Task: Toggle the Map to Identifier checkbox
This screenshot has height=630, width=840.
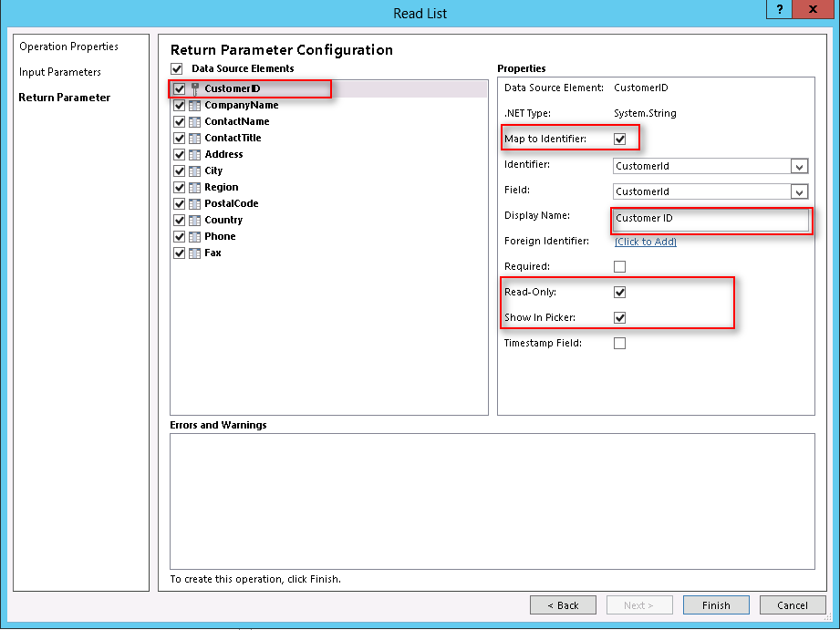Action: coord(620,139)
